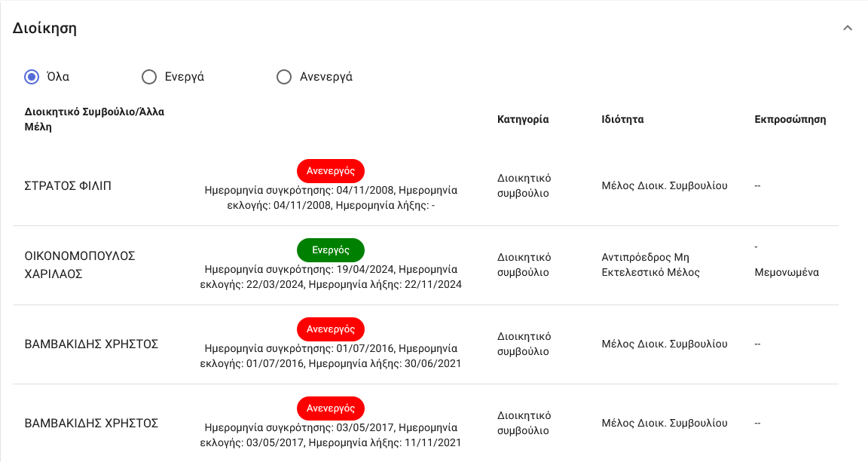Click the green Ενεργός status badge
Image resolution: width=868 pixels, height=462 pixels.
331,250
